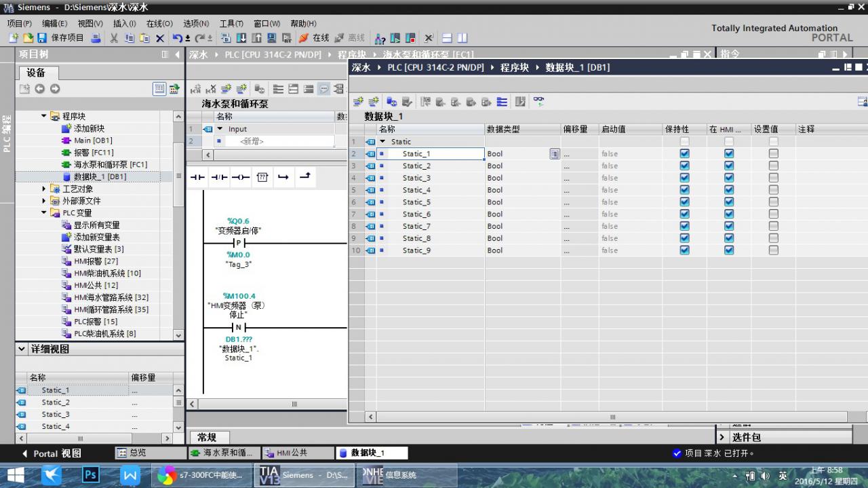Click the open project icon

pos(28,38)
